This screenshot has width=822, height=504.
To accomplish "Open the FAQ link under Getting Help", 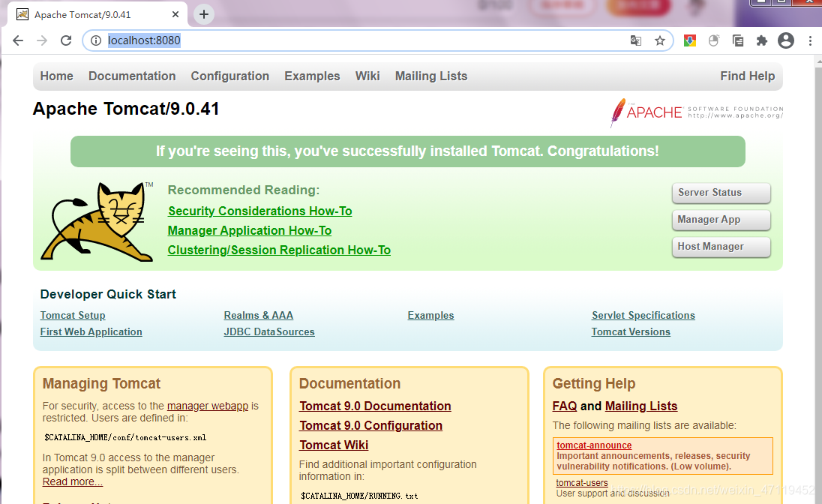I will 565,406.
